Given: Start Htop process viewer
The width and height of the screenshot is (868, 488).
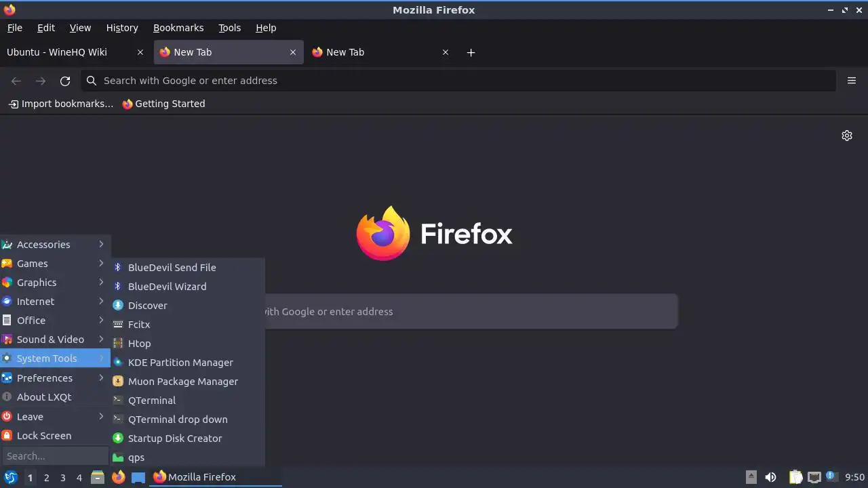Looking at the screenshot, I should pos(188,343).
